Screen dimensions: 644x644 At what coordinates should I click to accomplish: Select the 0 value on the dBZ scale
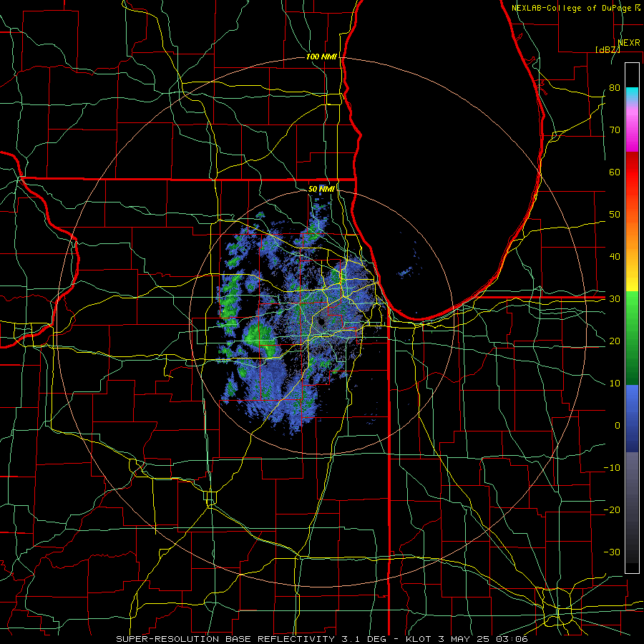[x=618, y=426]
